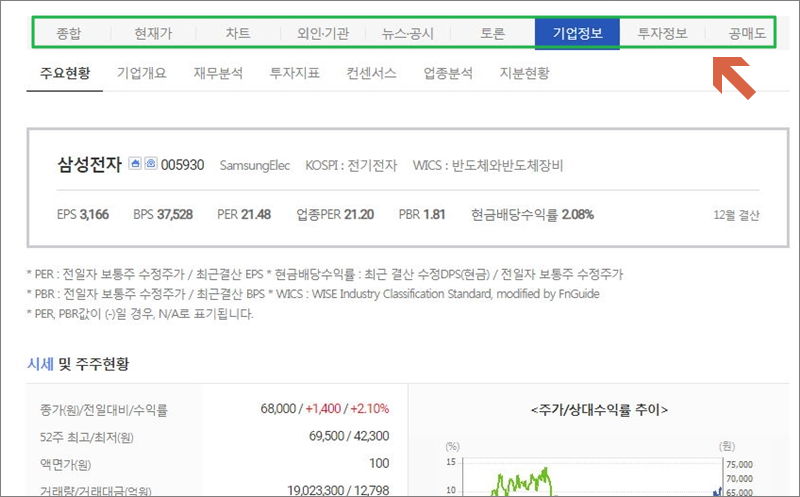Open the 토론 tab
This screenshot has height=497, width=800.
(492, 33)
